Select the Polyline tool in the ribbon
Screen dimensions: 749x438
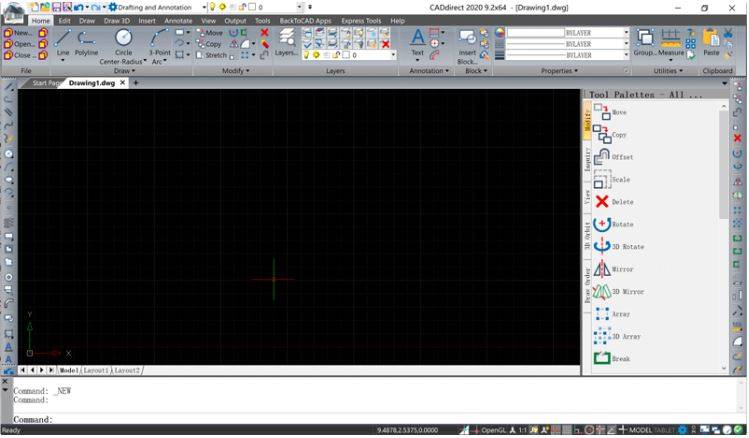click(87, 42)
